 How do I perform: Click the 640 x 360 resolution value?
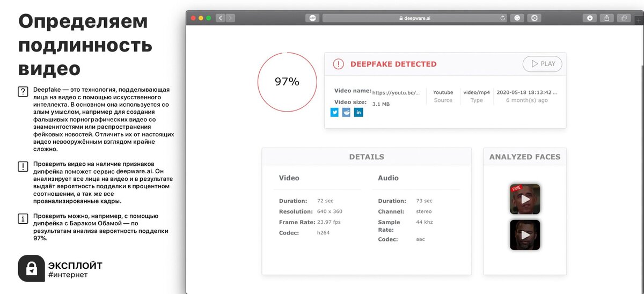(330, 211)
